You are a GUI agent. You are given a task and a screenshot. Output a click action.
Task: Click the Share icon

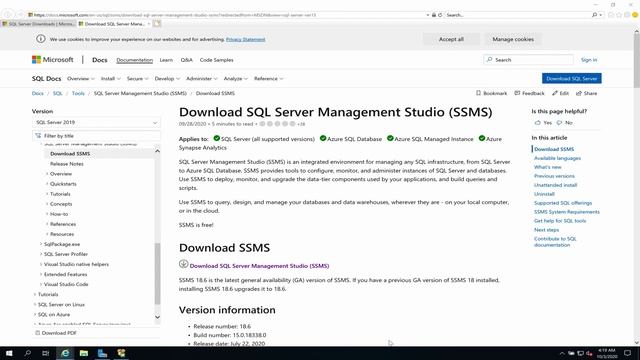579,93
